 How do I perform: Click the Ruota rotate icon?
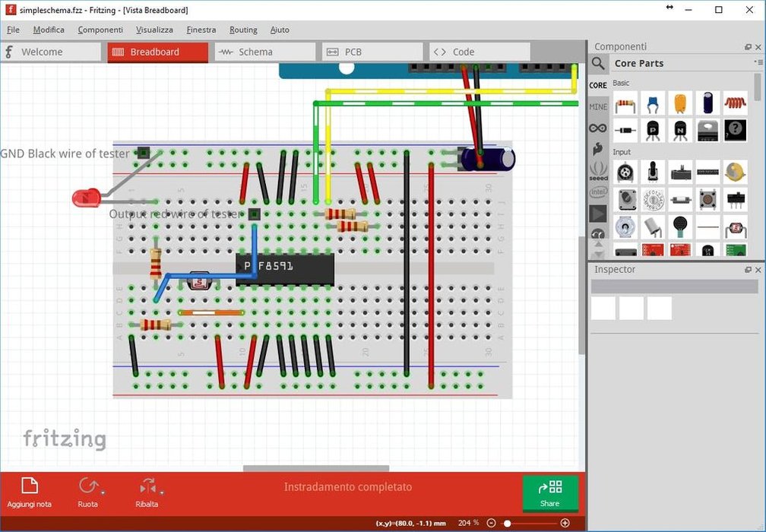click(x=88, y=486)
